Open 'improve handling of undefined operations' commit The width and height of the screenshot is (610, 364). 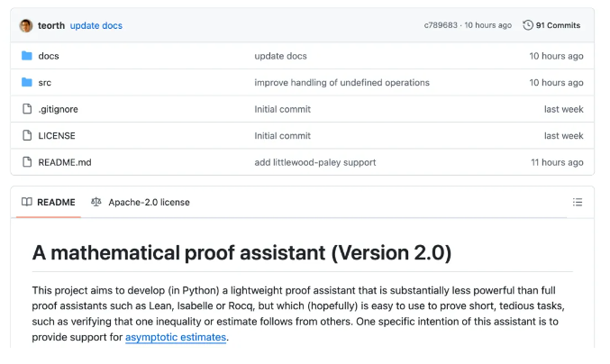(x=342, y=83)
